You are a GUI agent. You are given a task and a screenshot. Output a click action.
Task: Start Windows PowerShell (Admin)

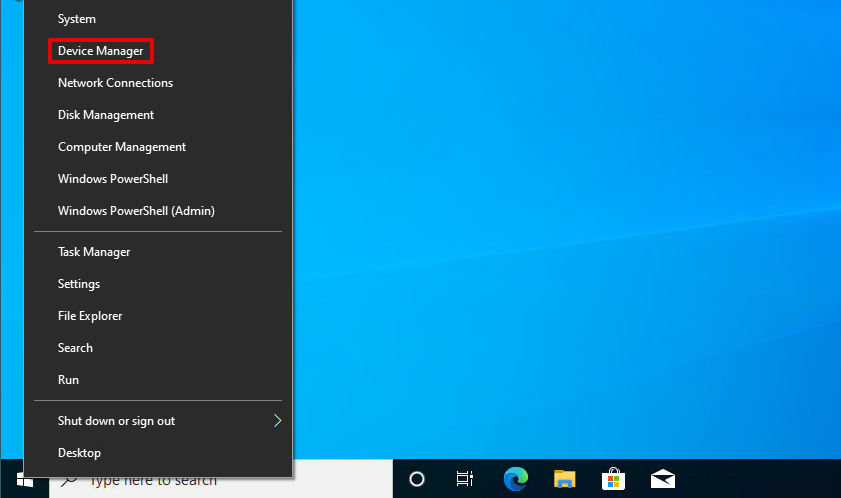158,211
